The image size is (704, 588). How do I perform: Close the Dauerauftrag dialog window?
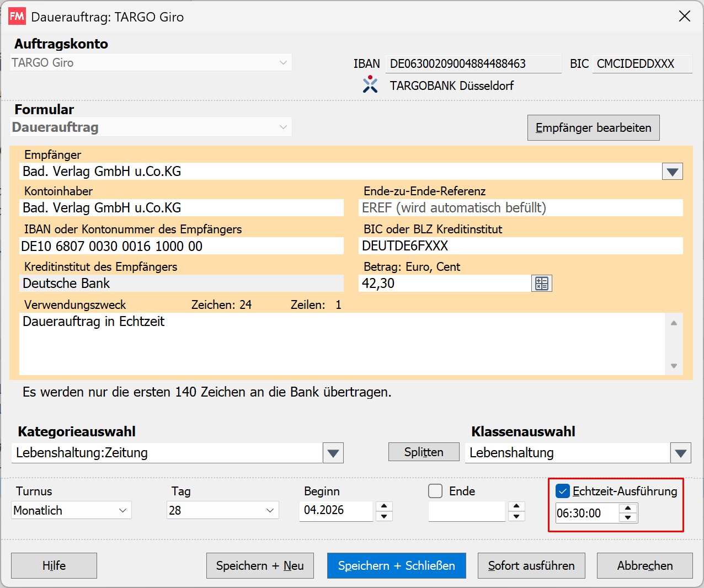click(x=684, y=17)
